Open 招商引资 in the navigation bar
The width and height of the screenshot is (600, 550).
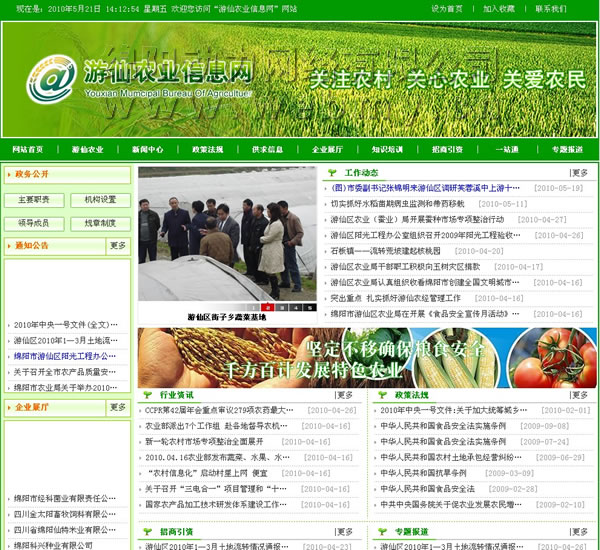click(x=447, y=149)
